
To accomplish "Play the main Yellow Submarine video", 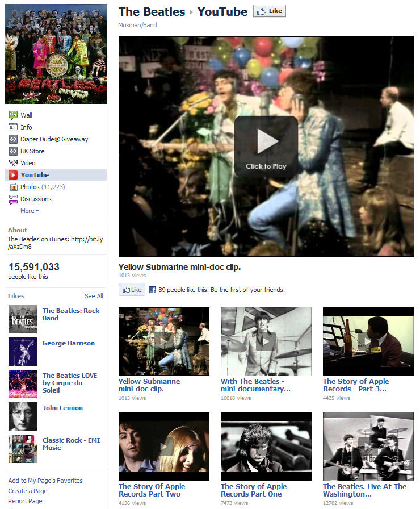I will coord(266,147).
